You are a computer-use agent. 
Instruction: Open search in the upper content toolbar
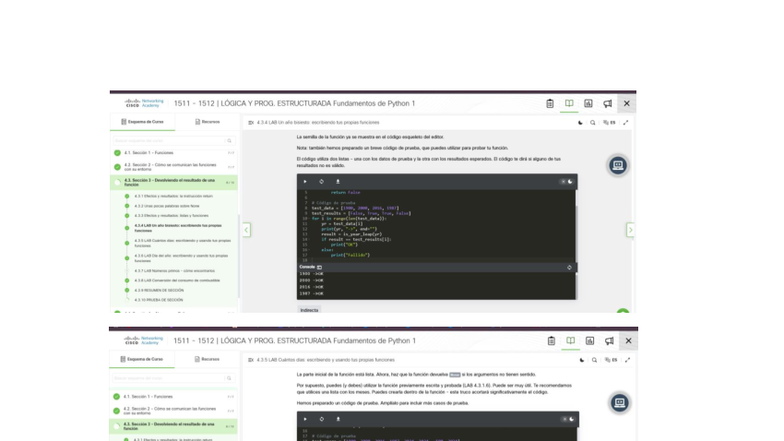(x=592, y=123)
